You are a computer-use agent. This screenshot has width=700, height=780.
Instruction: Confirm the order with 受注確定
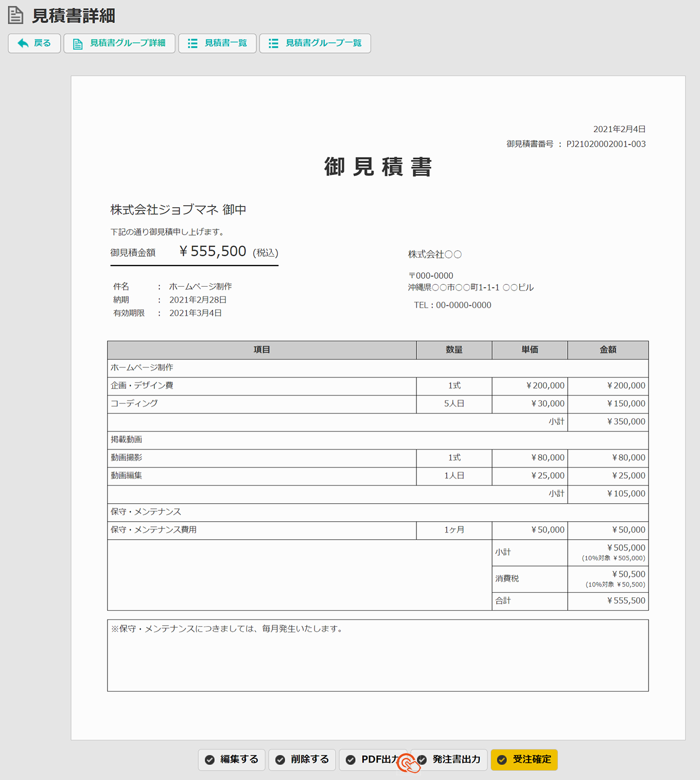tap(524, 760)
